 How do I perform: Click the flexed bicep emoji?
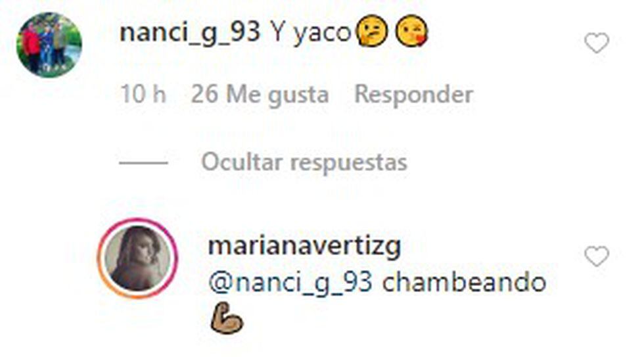(x=227, y=318)
